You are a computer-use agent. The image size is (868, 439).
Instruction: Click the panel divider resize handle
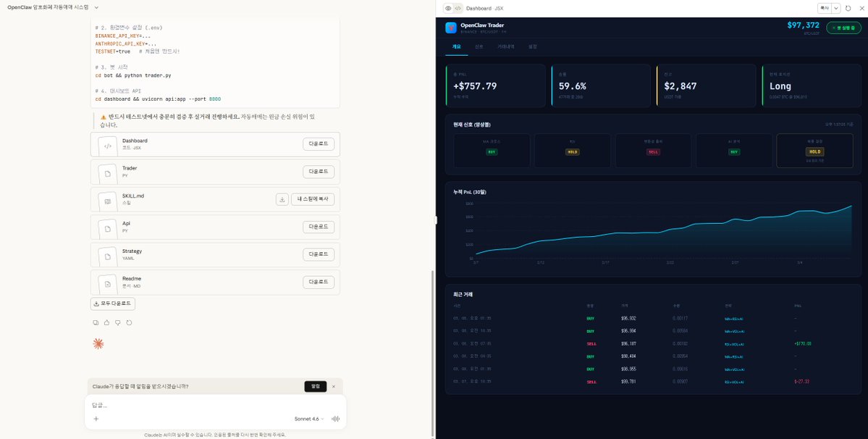436,220
